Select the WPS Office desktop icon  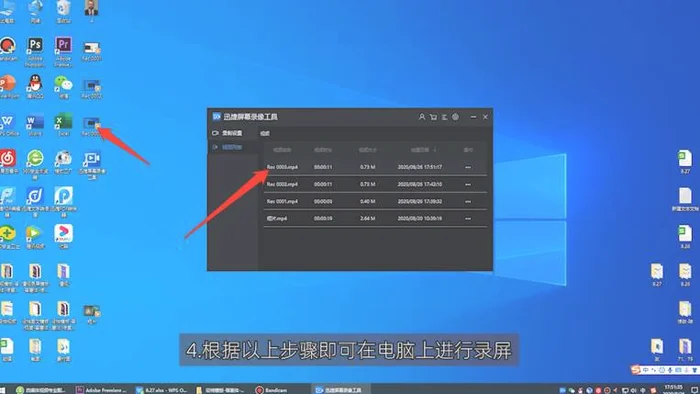click(8, 125)
